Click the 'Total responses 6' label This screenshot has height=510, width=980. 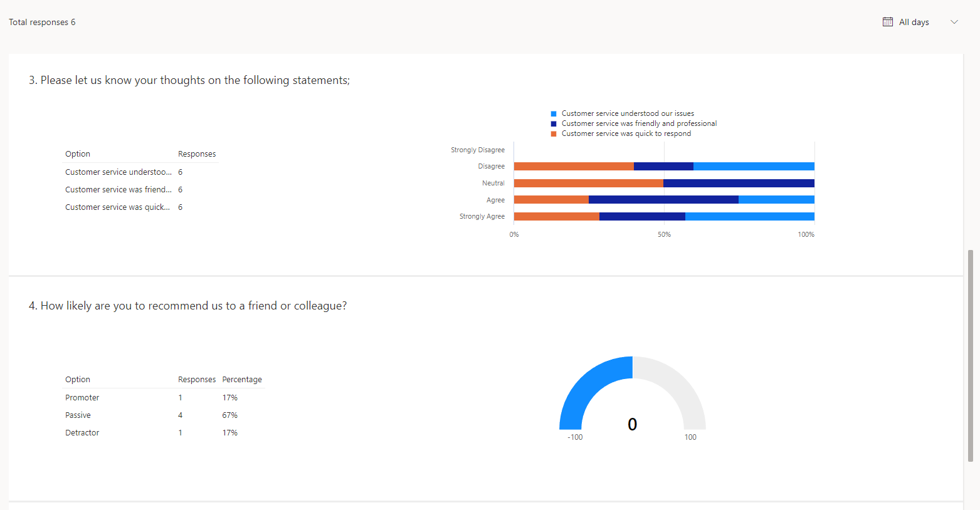coord(42,22)
